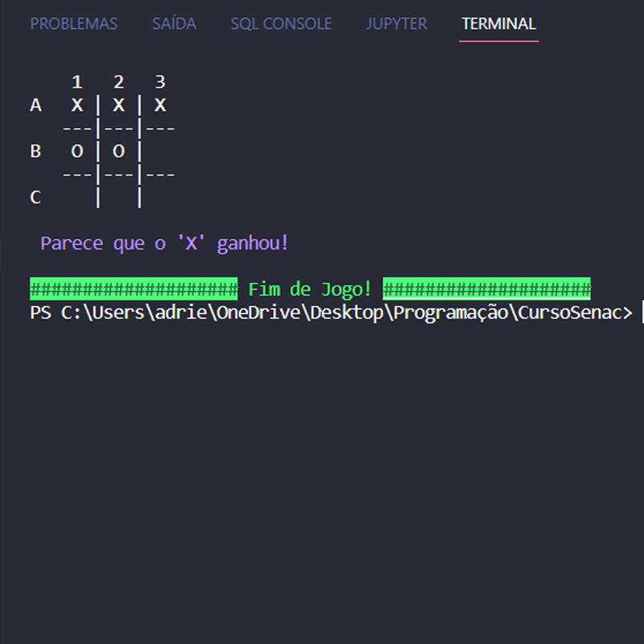Switch to the JUPYTER panel tab

tap(396, 24)
